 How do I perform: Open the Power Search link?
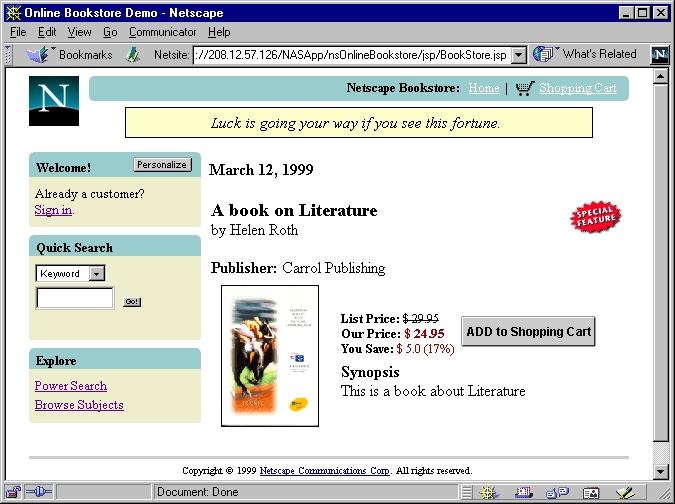click(71, 386)
